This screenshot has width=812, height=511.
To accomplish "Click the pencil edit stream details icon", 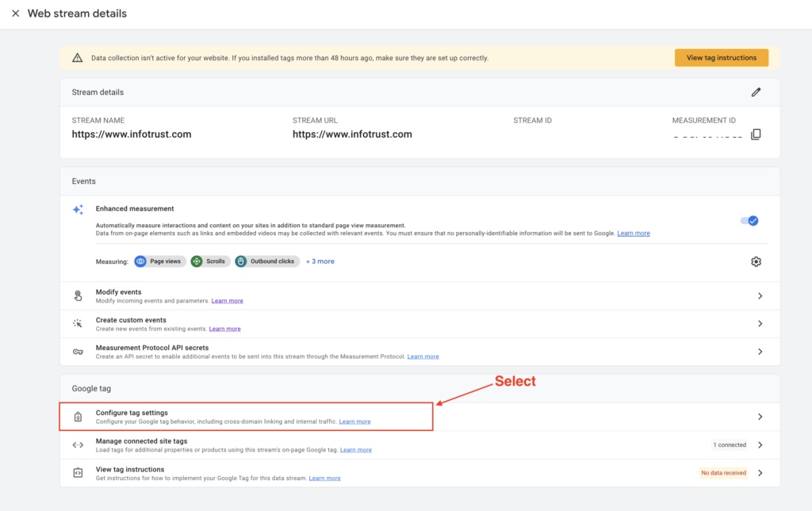I will click(756, 92).
